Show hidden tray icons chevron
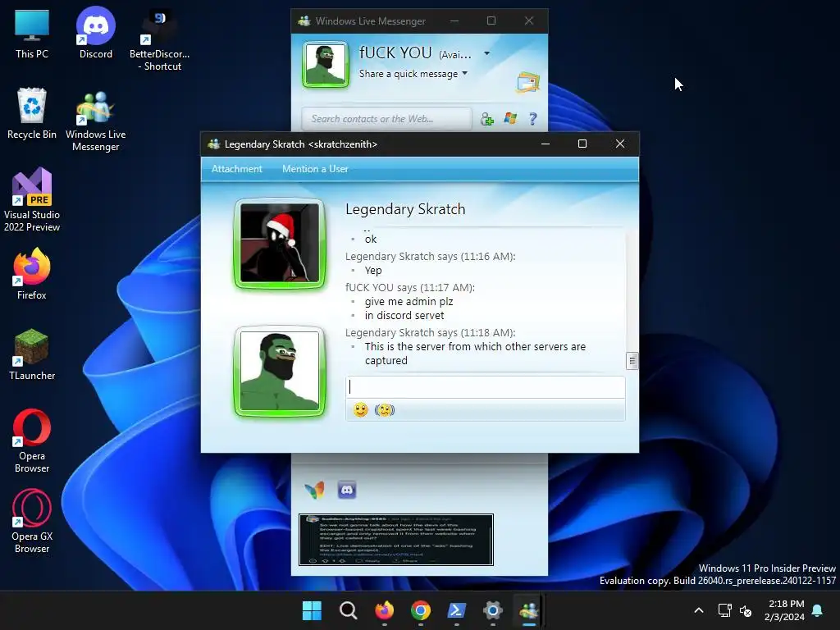840x630 pixels. click(699, 610)
